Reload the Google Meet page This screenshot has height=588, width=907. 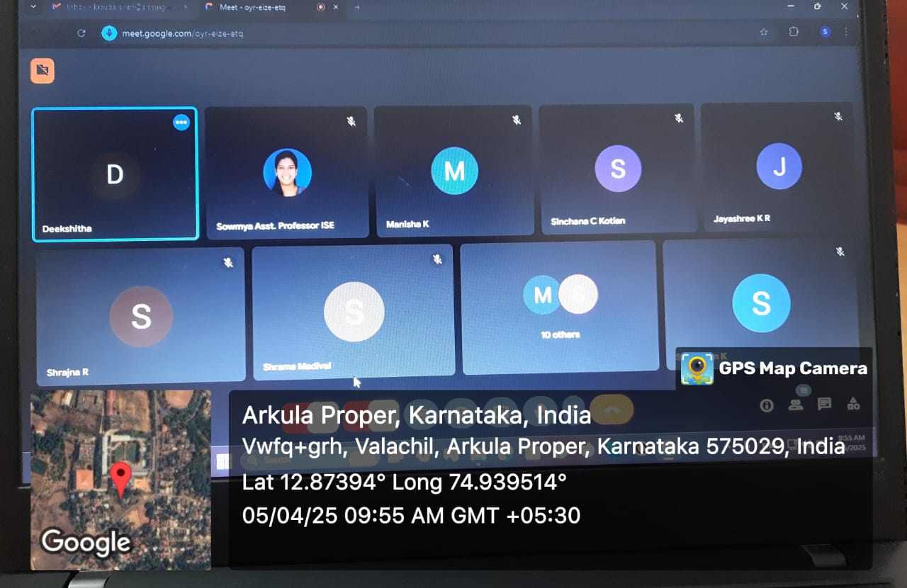click(81, 33)
